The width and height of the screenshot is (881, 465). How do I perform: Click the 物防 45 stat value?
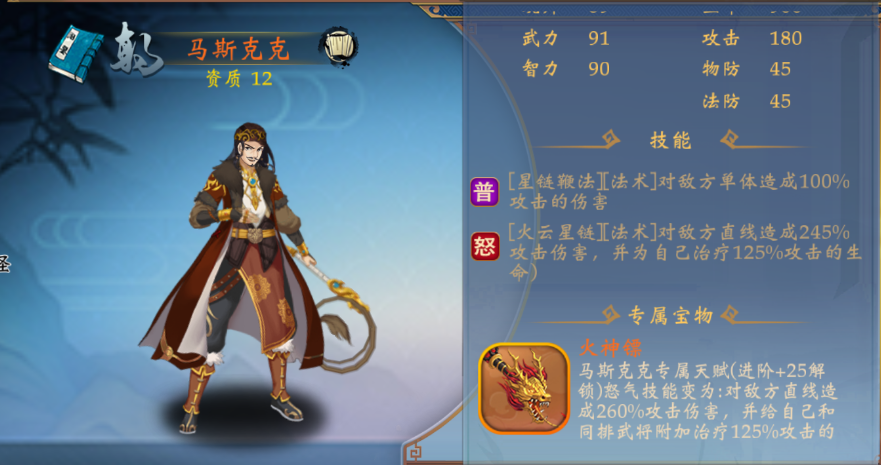[780, 69]
